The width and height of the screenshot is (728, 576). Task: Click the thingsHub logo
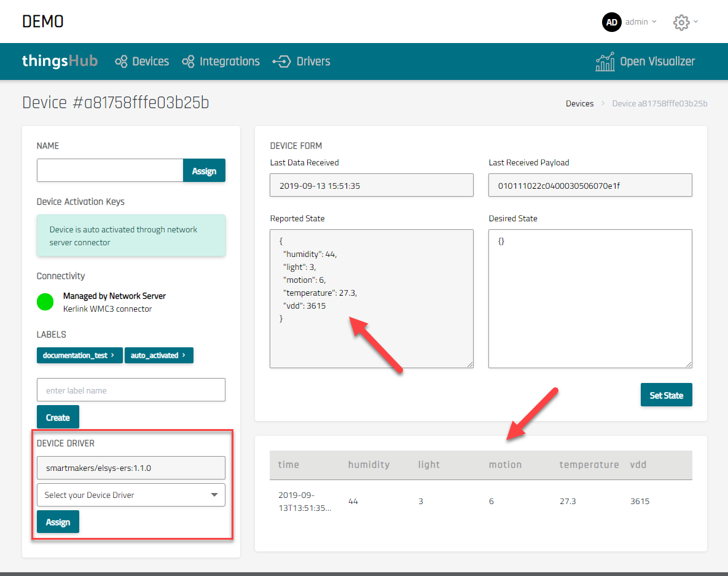point(60,61)
